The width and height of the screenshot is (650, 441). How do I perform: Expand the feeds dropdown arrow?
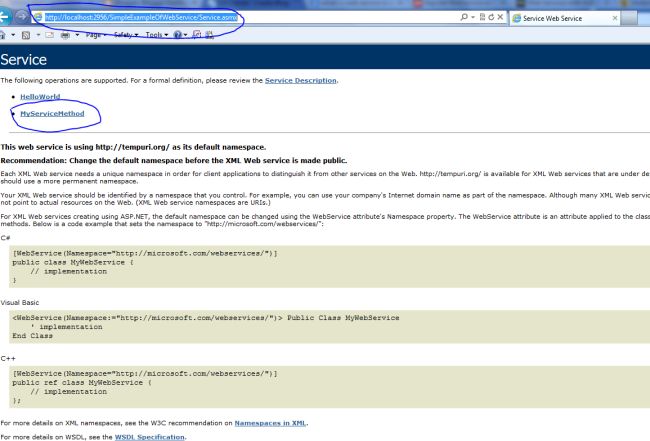[38, 35]
